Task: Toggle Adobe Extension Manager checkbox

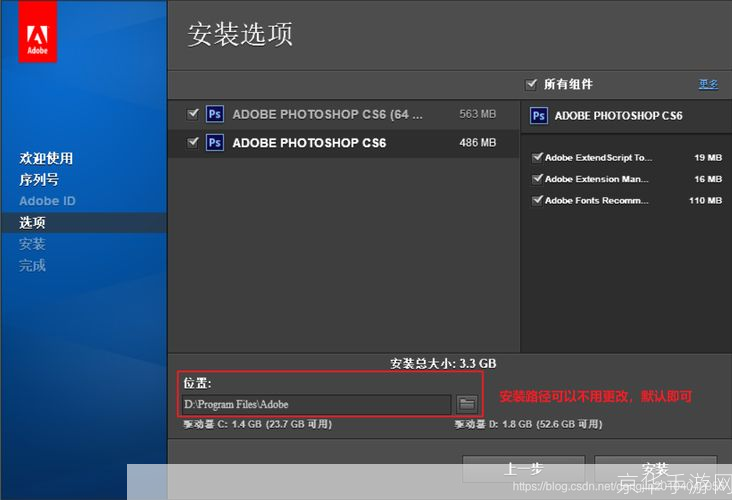Action: (537, 179)
